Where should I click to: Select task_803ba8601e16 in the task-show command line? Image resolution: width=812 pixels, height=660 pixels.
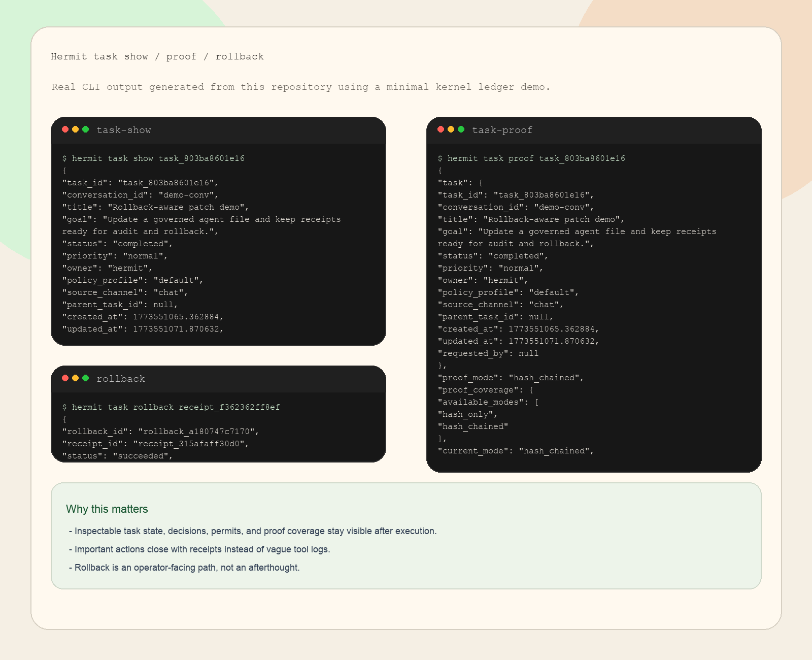202,158
